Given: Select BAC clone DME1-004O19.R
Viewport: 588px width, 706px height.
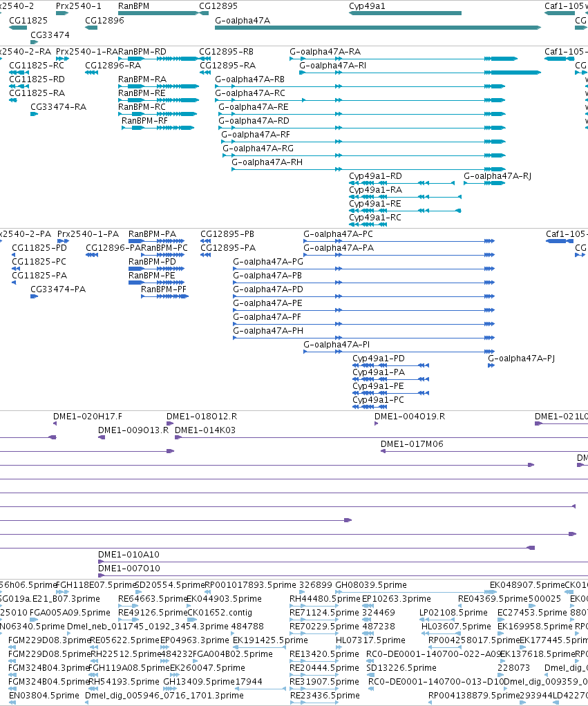Looking at the screenshot, I should tap(410, 417).
